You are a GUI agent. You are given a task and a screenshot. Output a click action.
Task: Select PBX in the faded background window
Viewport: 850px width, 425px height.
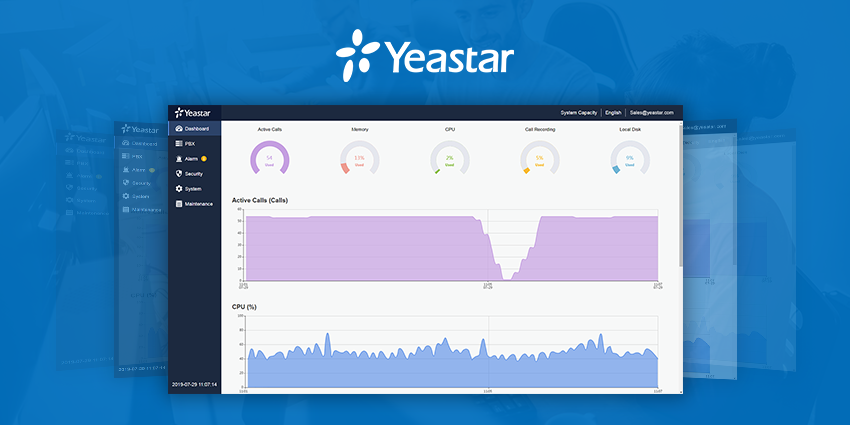click(x=133, y=156)
